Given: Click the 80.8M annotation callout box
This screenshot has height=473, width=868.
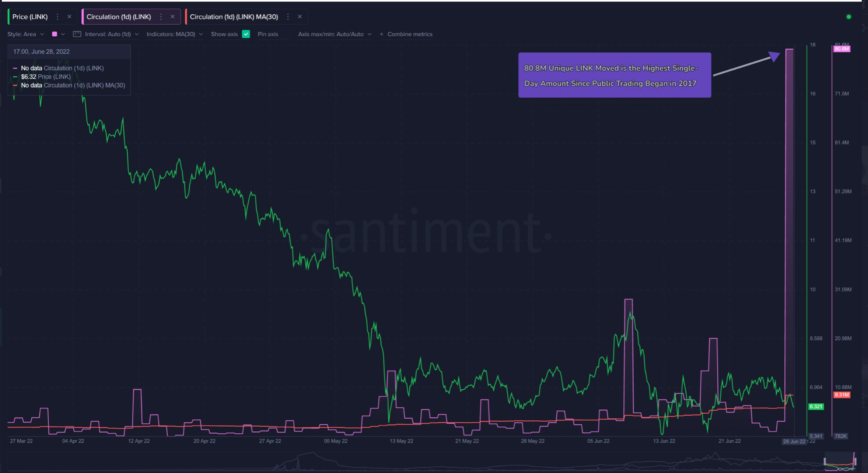Looking at the screenshot, I should point(614,75).
